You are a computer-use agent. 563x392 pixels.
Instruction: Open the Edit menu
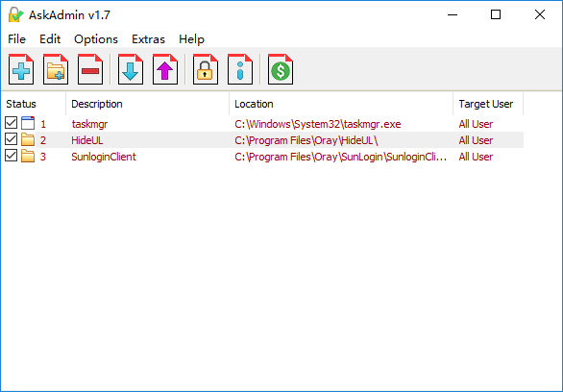tap(50, 39)
